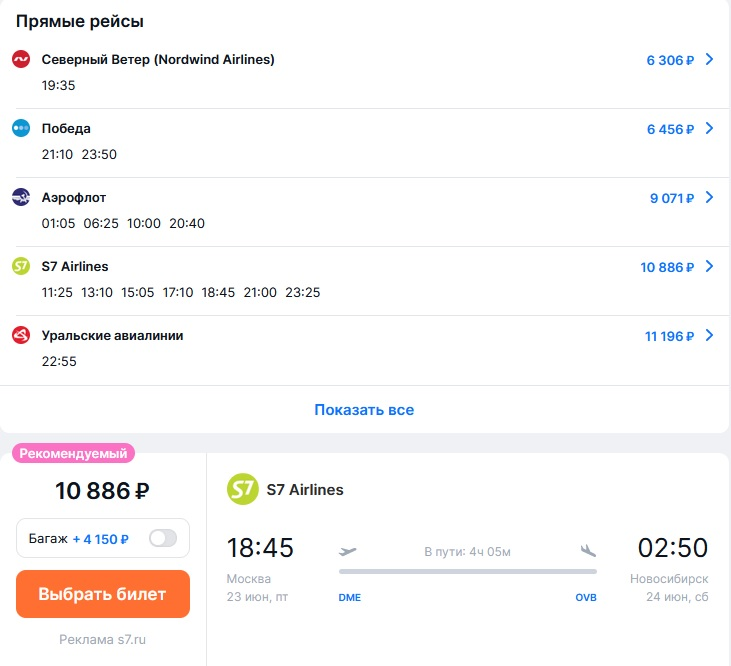The width and height of the screenshot is (731, 666).
Task: Toggle the Багаж +4 150 ₽ switch
Action: pos(162,538)
